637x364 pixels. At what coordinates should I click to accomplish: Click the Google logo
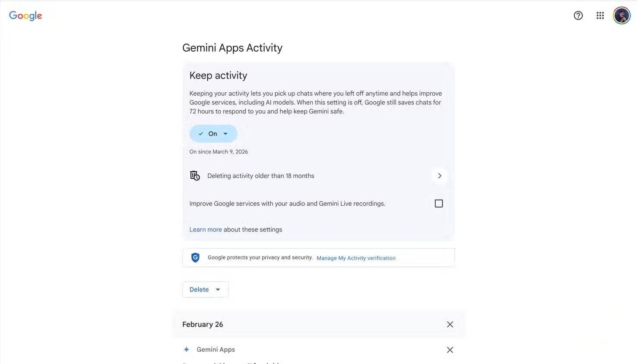coord(25,16)
